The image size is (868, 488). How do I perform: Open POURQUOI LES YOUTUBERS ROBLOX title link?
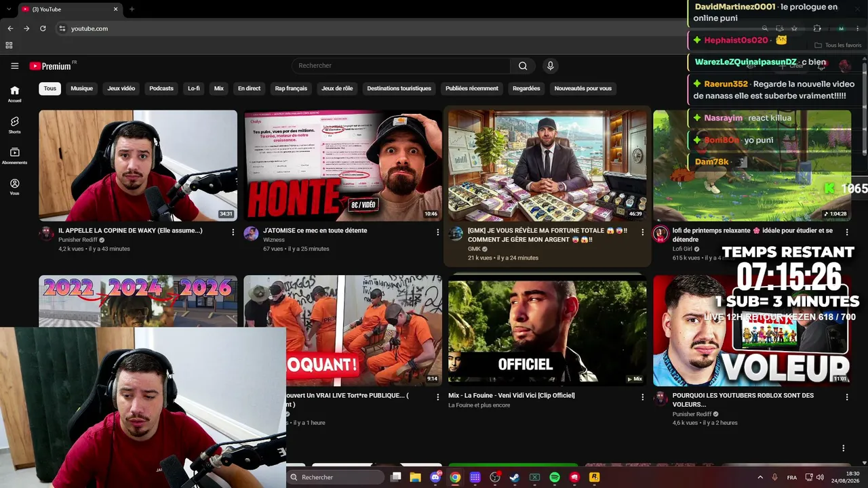[x=743, y=400]
